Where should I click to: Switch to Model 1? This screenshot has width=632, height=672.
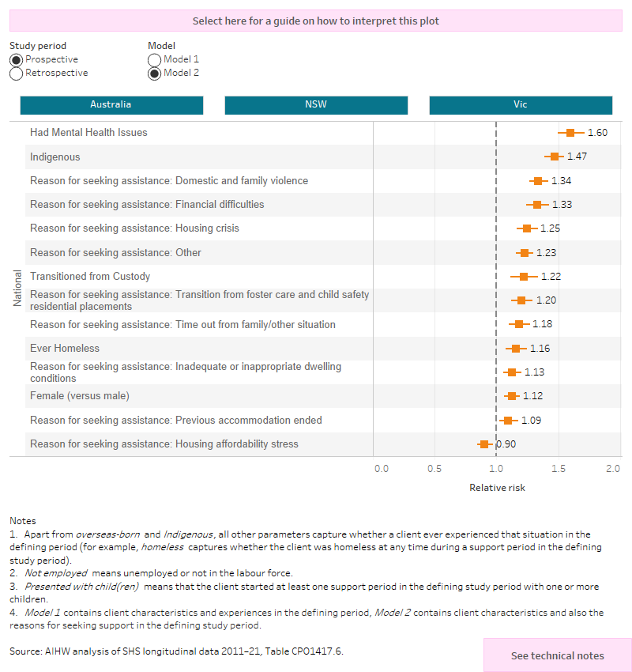pyautogui.click(x=154, y=59)
